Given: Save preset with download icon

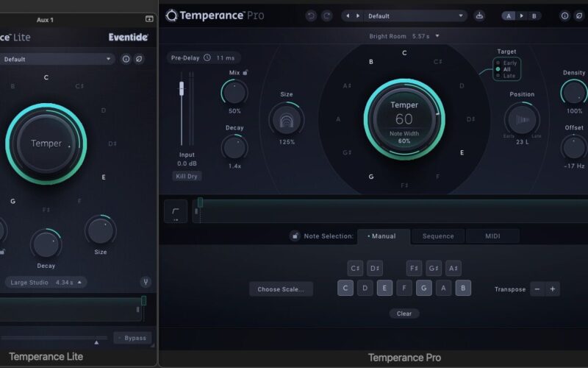Looking at the screenshot, I should pyautogui.click(x=479, y=15).
